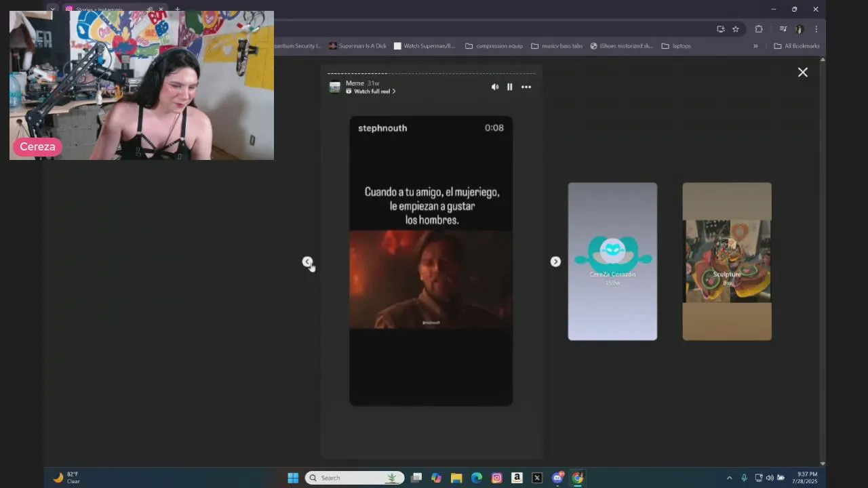Click the story progress bar
868x488 pixels.
tap(431, 73)
